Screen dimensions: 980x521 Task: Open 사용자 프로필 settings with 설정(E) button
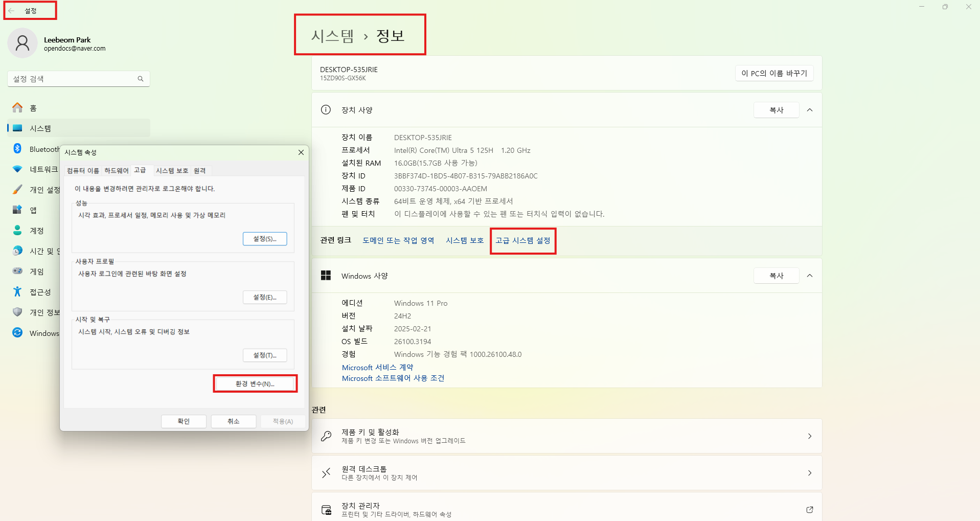coord(265,297)
